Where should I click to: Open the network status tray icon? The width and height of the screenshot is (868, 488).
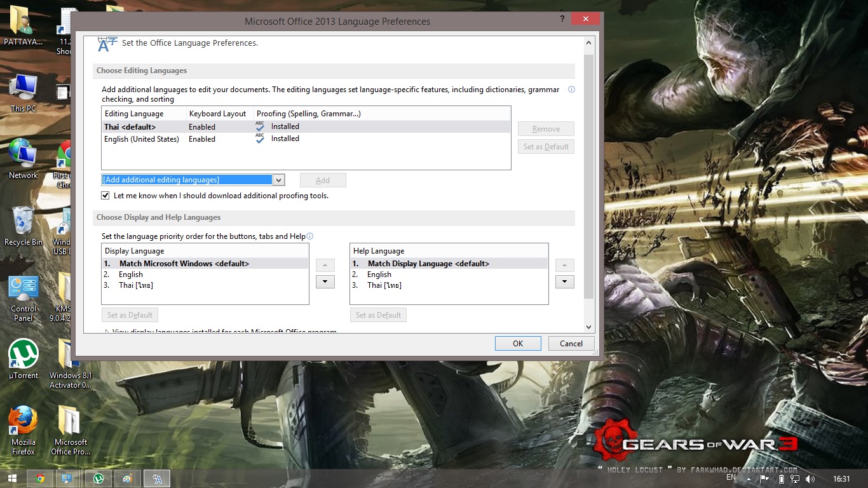[x=795, y=478]
